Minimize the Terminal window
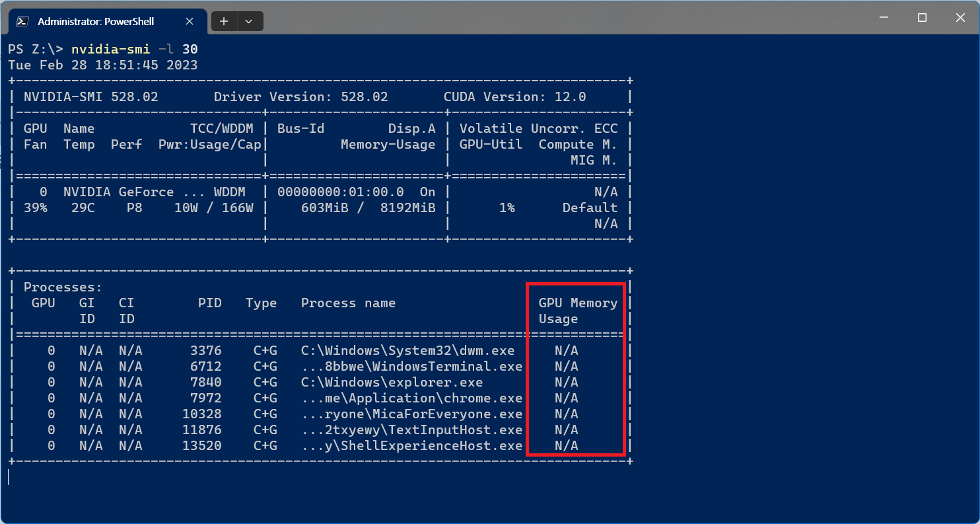 [x=884, y=18]
